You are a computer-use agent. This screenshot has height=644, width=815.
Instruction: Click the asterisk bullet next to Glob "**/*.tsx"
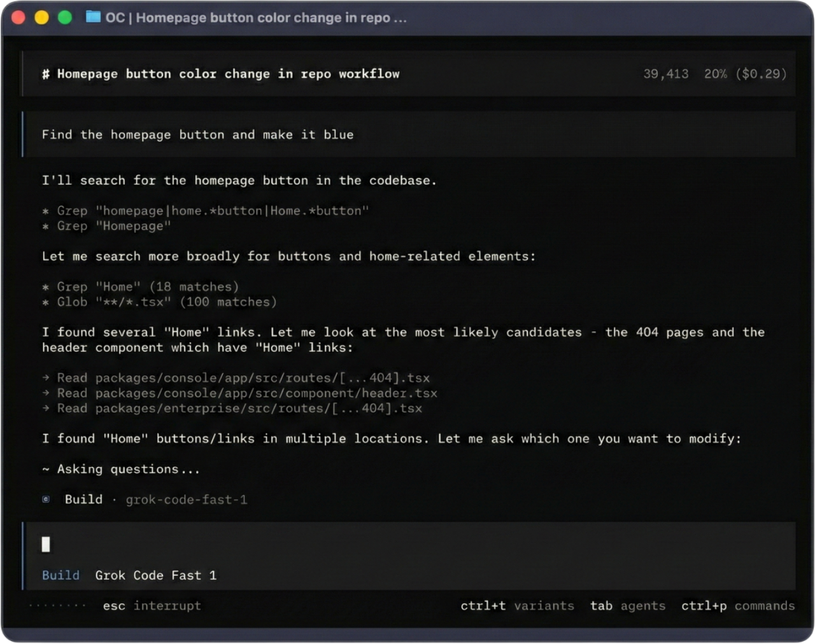point(45,302)
